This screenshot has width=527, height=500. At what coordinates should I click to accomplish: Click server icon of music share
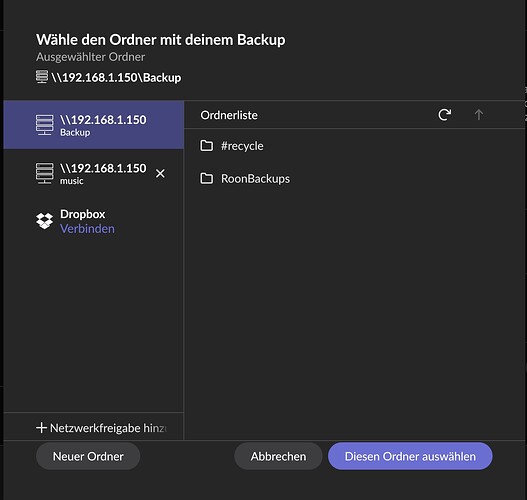(44, 173)
